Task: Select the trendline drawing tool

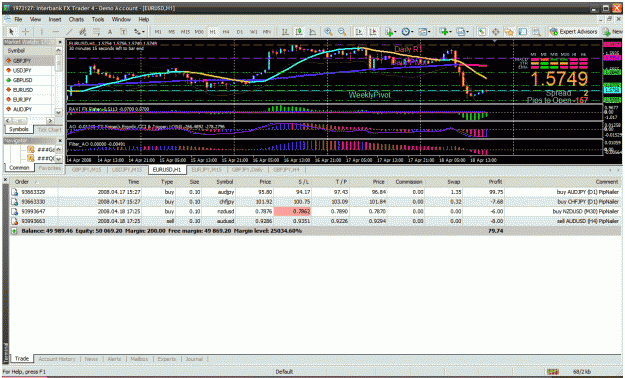Action: 69,32
